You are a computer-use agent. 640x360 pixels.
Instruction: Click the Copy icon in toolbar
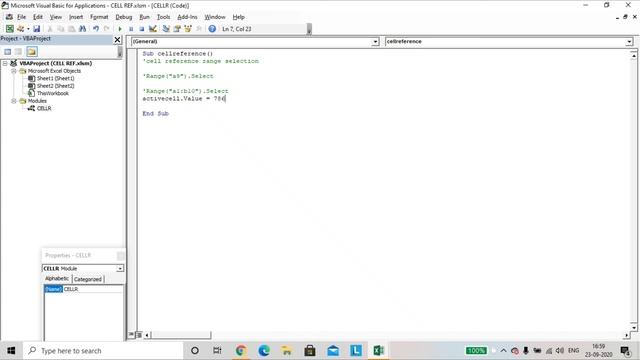coord(60,29)
